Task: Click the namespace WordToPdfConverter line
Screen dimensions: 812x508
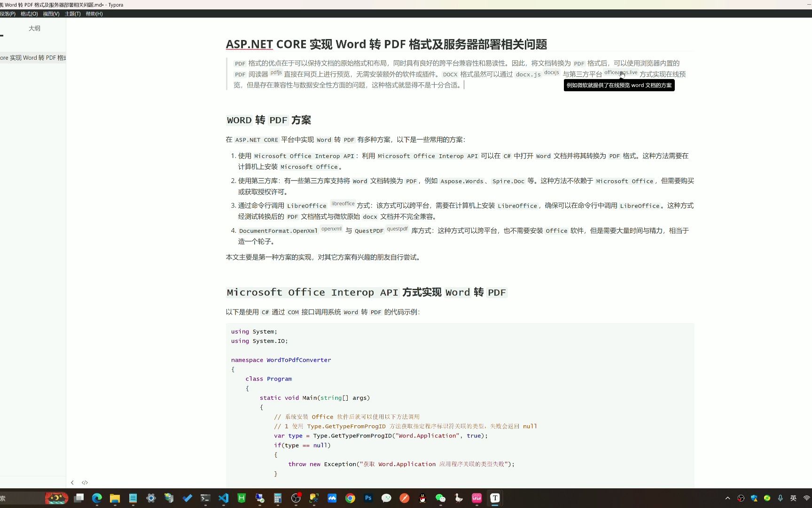Action: coord(281,360)
